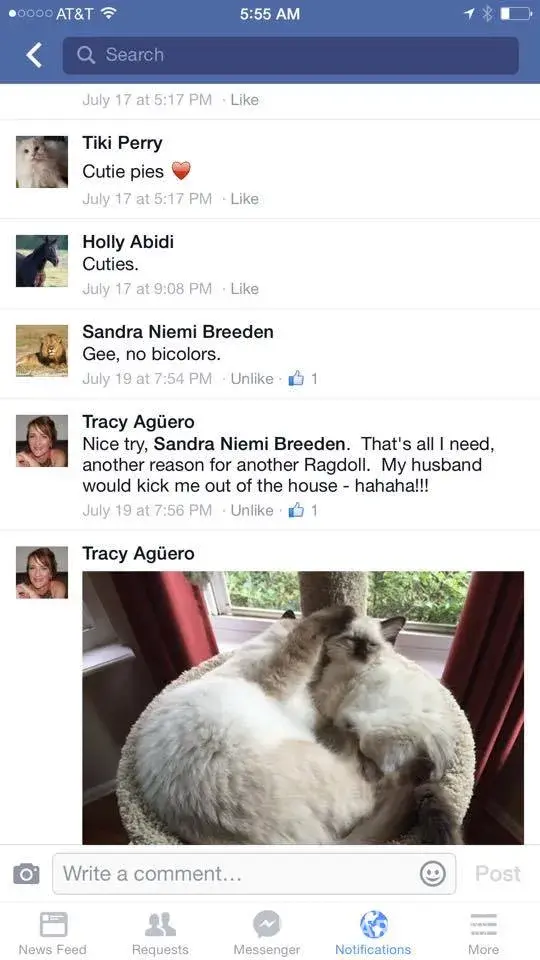Click in the Search field
Image resolution: width=540 pixels, height=960 pixels.
(290, 55)
